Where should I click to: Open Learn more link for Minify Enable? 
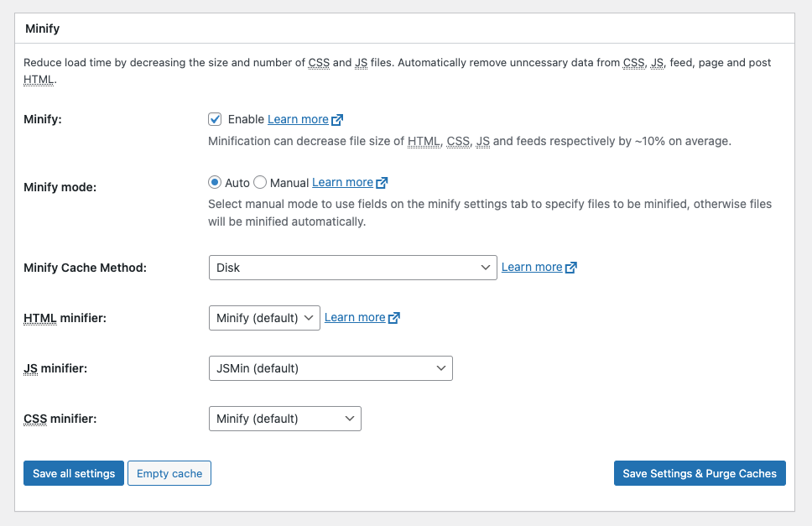click(298, 120)
